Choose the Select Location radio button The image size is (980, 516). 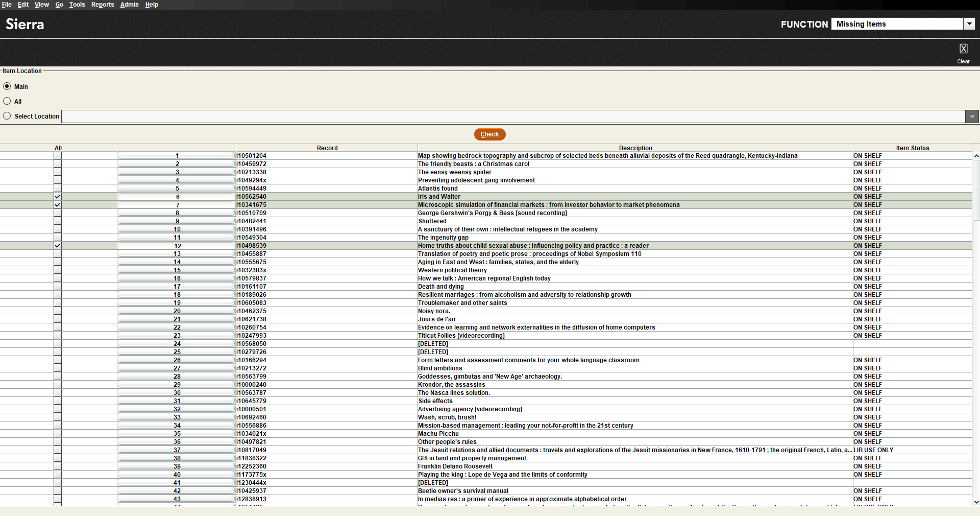click(7, 116)
